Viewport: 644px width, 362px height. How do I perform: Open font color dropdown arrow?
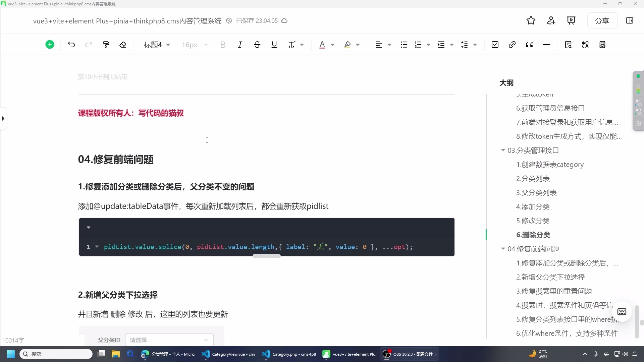coord(333,45)
